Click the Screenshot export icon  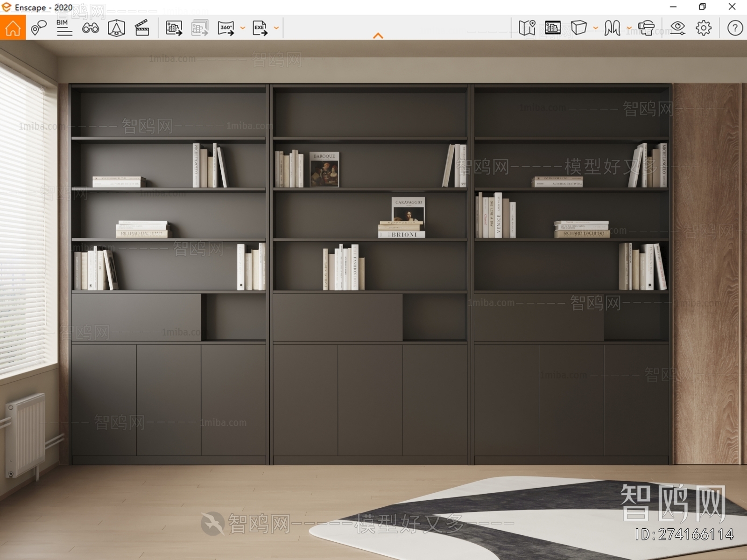click(174, 28)
